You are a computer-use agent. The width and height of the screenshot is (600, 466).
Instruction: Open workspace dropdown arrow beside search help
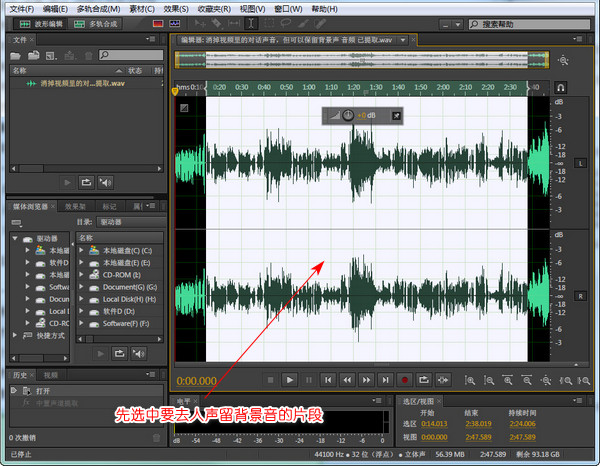(458, 24)
